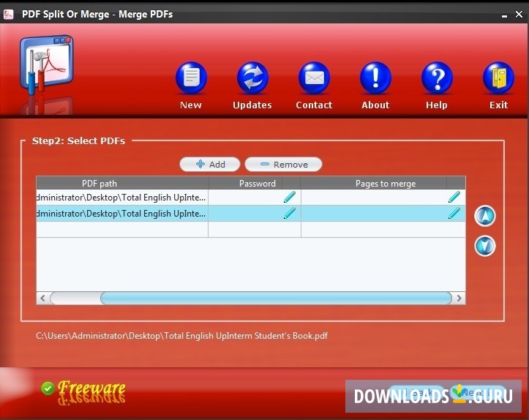Screen dimensions: 529x420
Task: Move selected PDF up with arrow button
Action: [485, 216]
